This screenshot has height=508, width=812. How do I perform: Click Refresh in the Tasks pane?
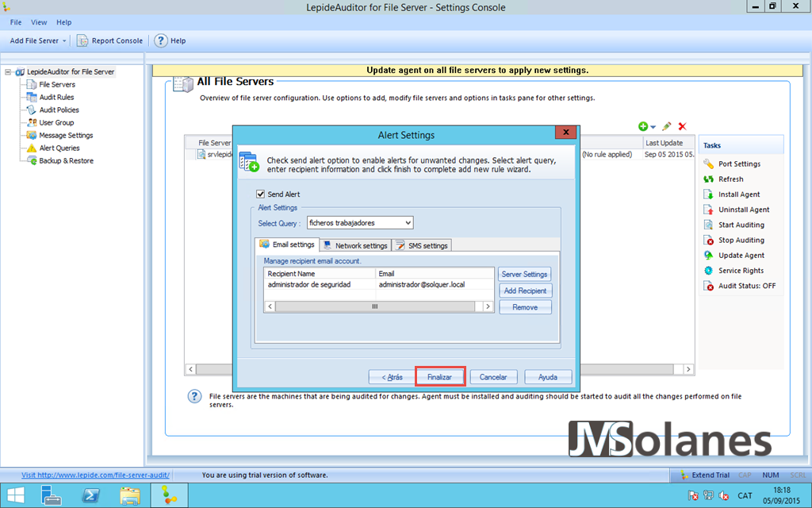pos(730,179)
